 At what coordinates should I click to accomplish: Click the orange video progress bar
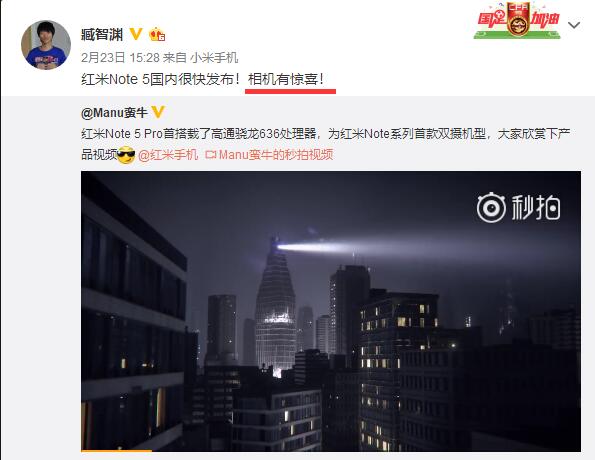116,451
